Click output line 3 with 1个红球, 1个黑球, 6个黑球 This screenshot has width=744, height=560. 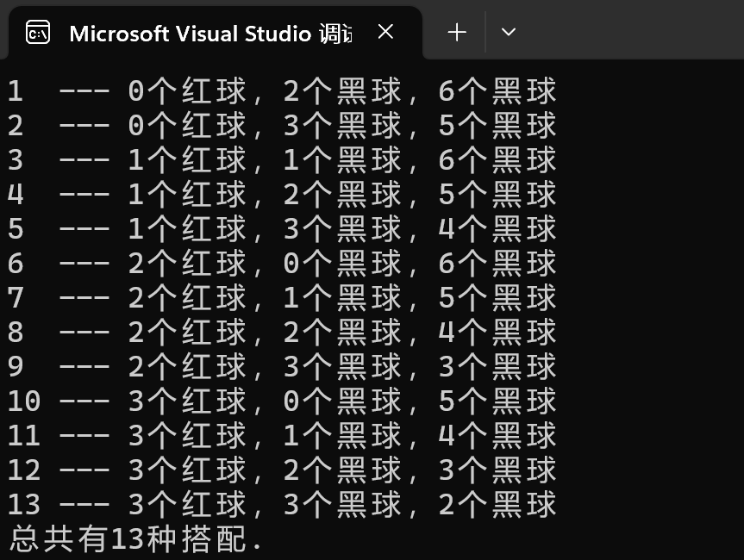(282, 159)
